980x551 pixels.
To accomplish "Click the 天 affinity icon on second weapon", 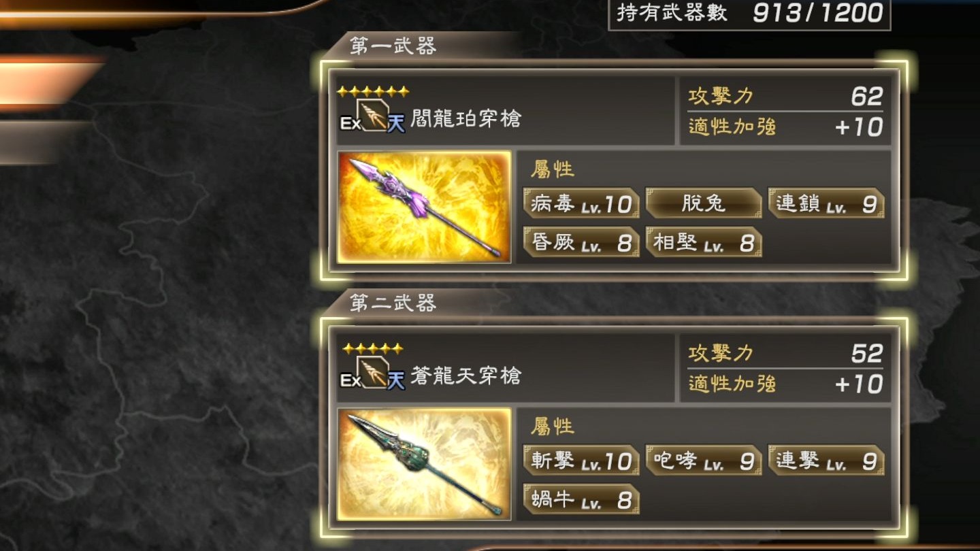I will 396,381.
